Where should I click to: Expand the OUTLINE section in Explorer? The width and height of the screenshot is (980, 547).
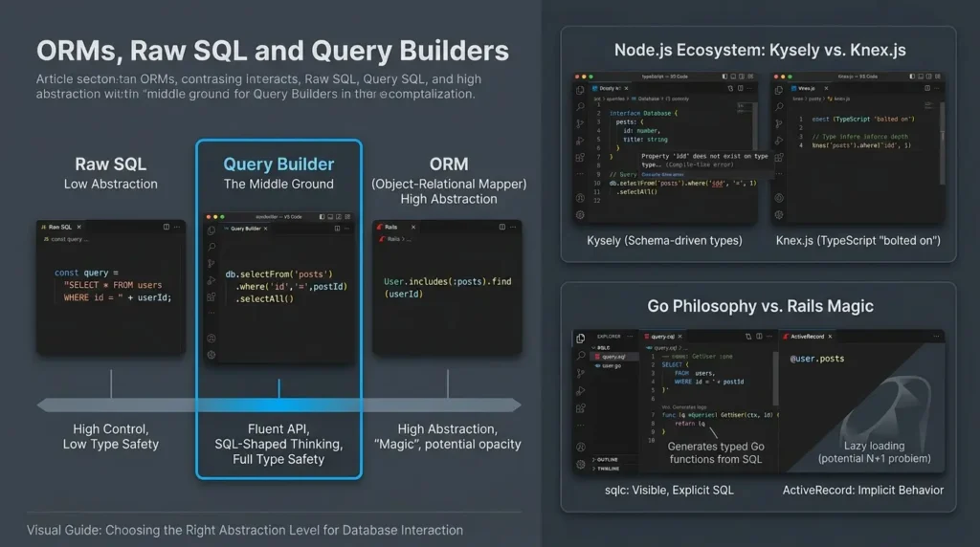coord(605,459)
